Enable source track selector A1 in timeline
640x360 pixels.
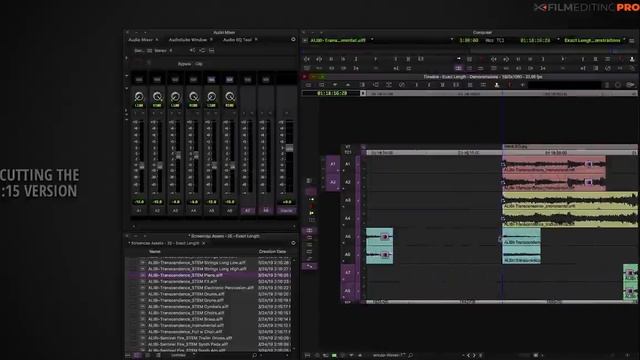click(x=333, y=164)
